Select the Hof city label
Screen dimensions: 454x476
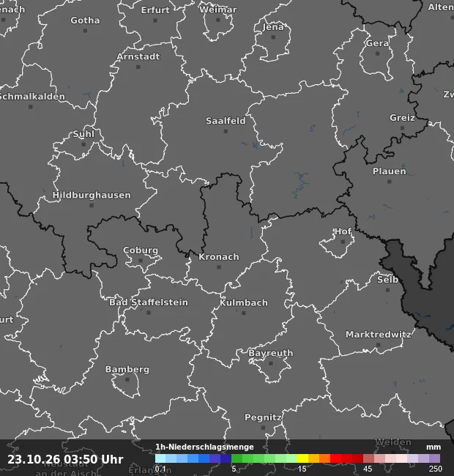click(343, 231)
